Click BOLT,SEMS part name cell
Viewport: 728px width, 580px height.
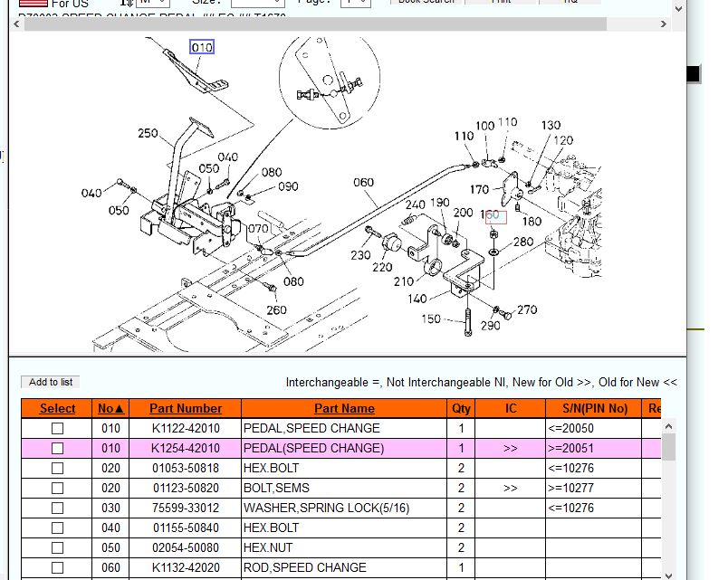point(344,488)
